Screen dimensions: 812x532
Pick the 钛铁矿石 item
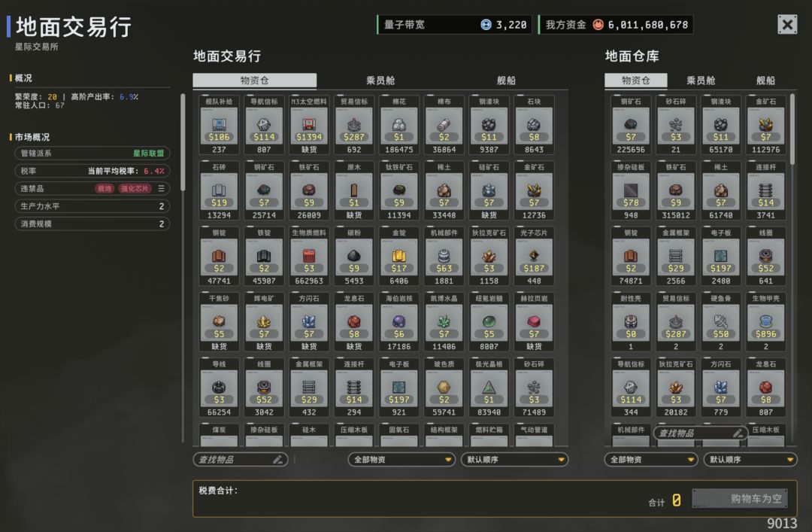[398, 191]
